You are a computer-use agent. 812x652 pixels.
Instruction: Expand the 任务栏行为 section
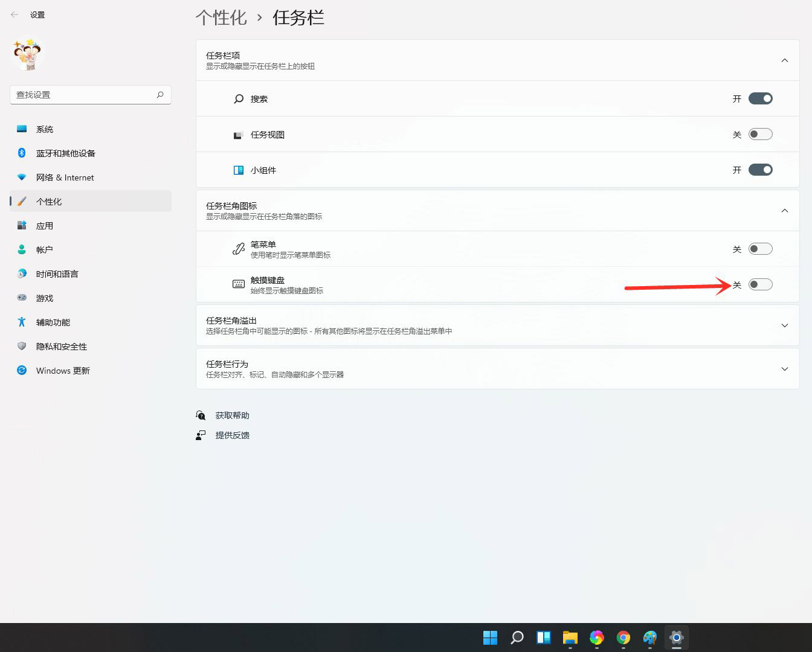pos(498,369)
